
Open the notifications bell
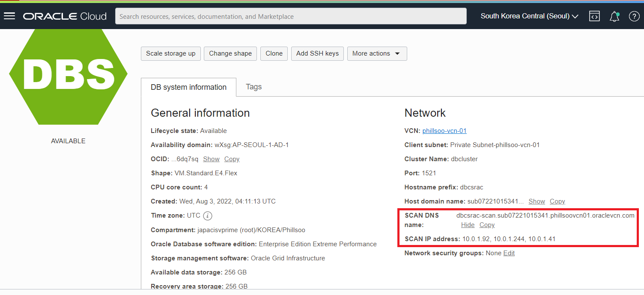pyautogui.click(x=614, y=16)
